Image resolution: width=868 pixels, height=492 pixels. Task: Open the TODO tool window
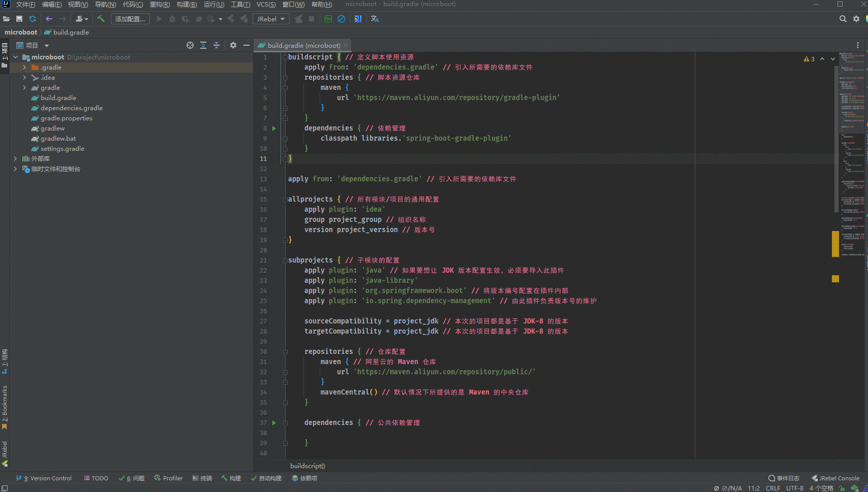[x=96, y=478]
